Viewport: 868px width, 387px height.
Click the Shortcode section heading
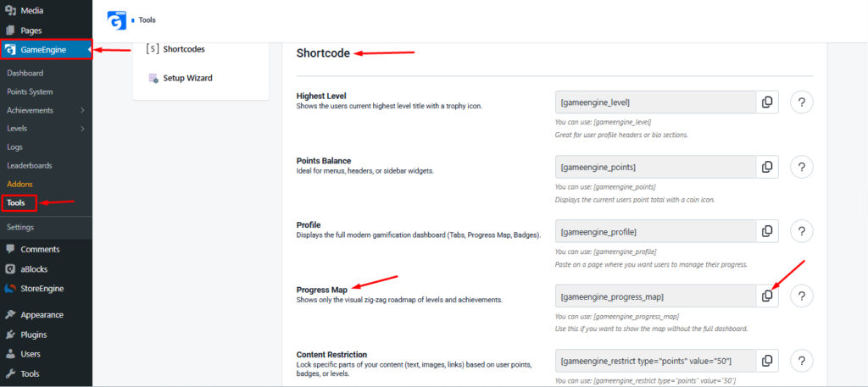(x=323, y=53)
